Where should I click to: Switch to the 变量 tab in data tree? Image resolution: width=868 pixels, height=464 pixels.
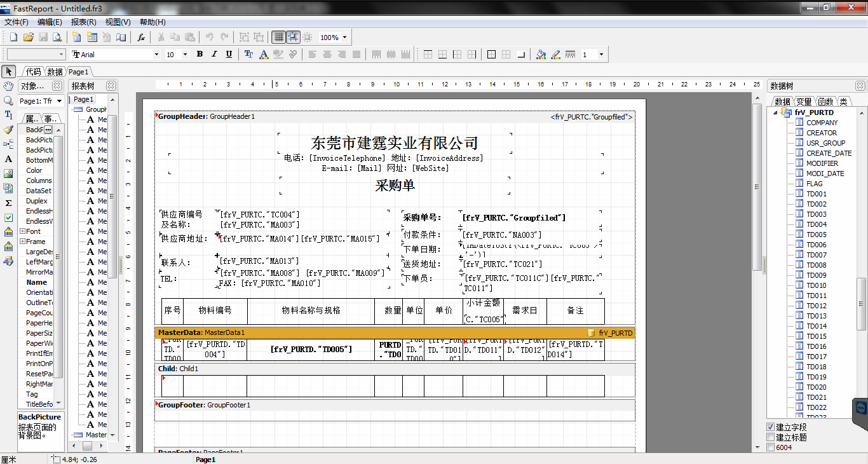coord(804,102)
